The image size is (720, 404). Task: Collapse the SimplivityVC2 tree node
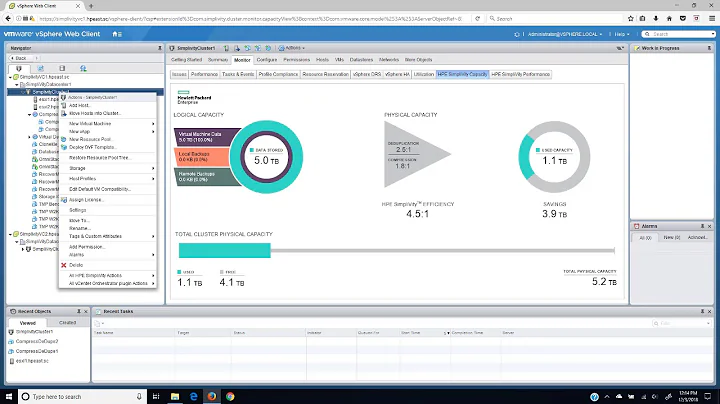pos(11,234)
